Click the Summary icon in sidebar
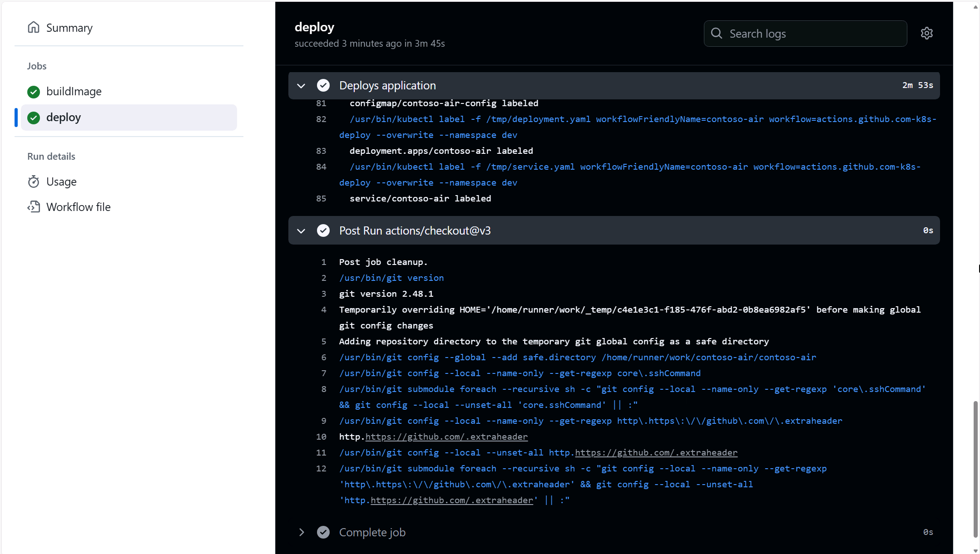980x554 pixels. pyautogui.click(x=35, y=27)
